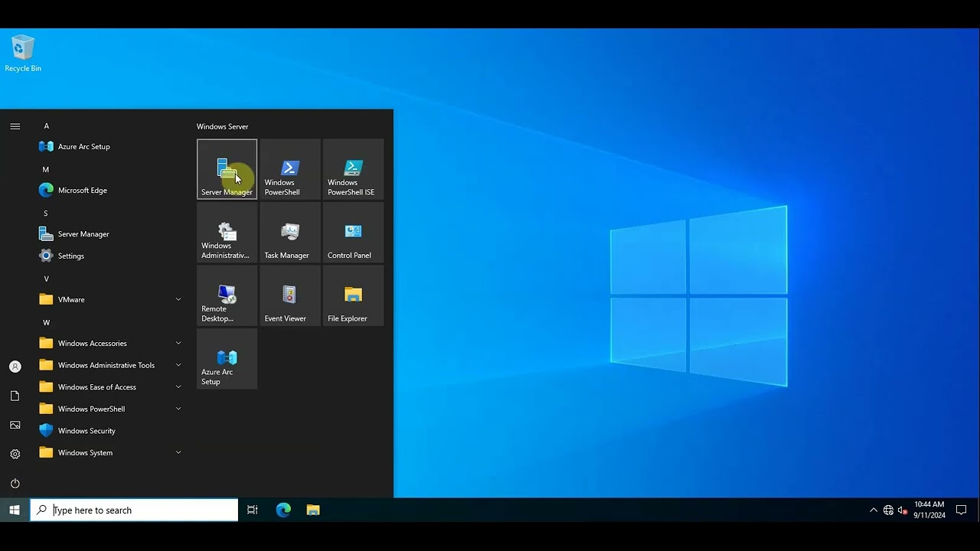
Task: Launch the Task Manager tile
Action: [x=290, y=233]
